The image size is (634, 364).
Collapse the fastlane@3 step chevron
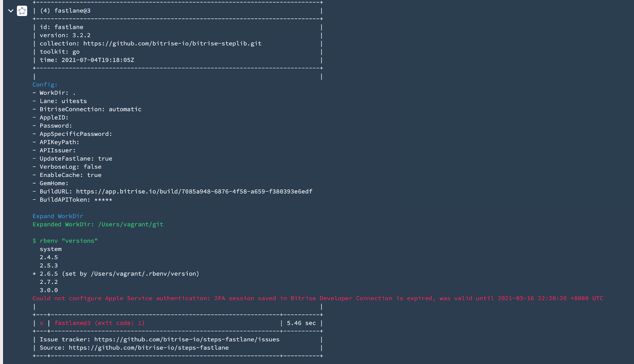click(x=11, y=11)
